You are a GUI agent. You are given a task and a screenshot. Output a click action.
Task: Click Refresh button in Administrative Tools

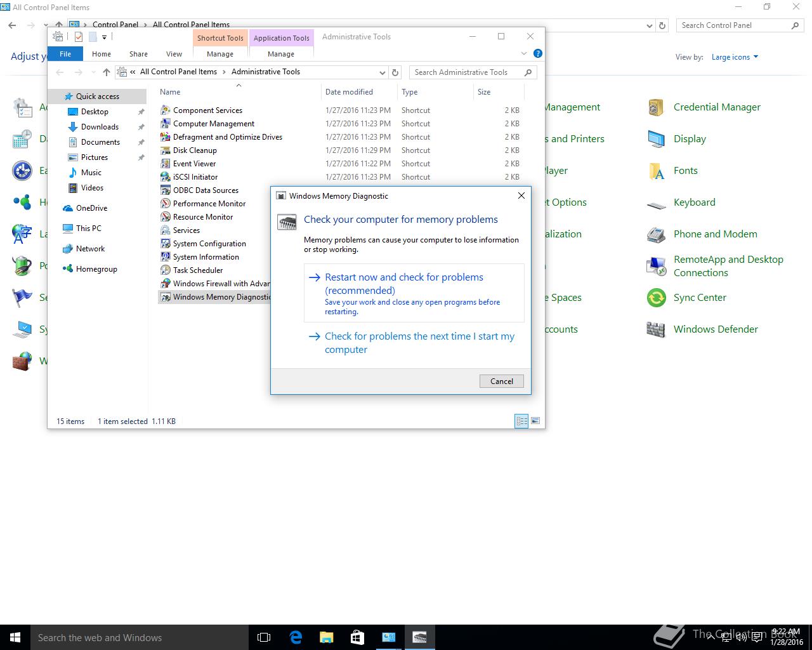pos(395,72)
